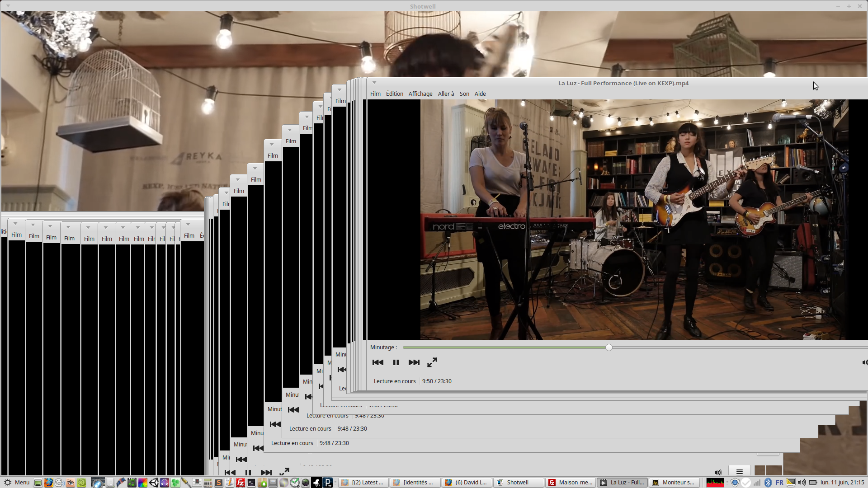Open the Édition menu

tap(394, 94)
